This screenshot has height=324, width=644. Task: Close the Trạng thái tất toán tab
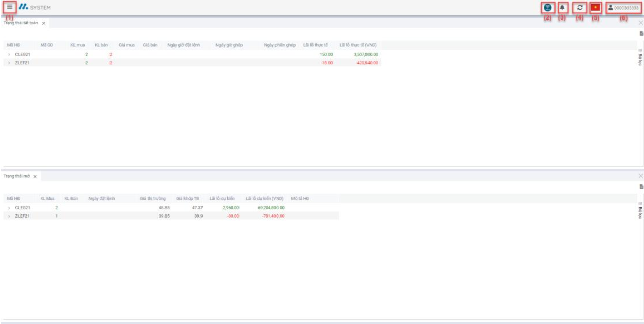[x=44, y=23]
